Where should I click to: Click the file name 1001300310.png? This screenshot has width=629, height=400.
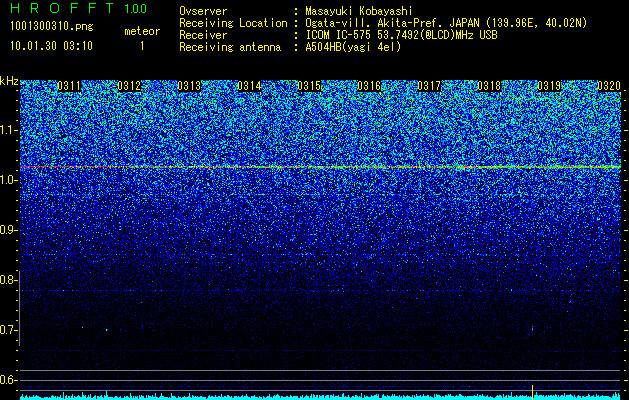point(52,27)
